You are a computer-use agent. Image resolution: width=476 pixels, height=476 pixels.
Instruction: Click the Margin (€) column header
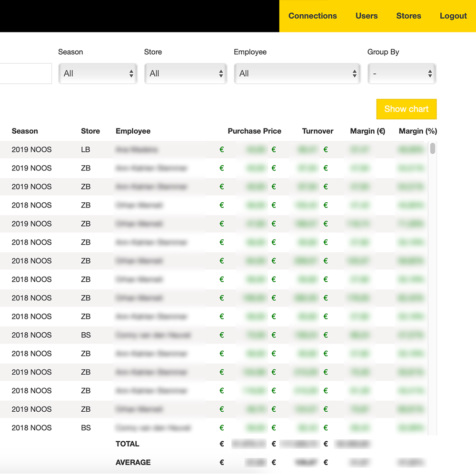click(367, 131)
